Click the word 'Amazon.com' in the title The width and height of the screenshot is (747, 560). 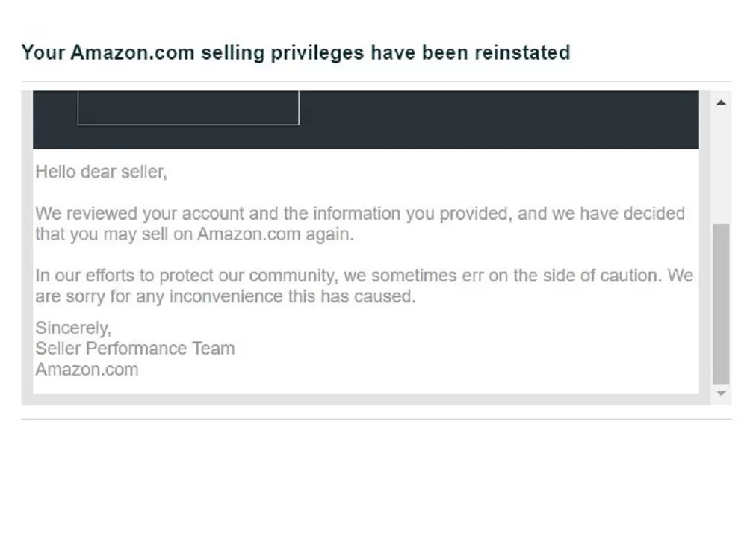132,52
